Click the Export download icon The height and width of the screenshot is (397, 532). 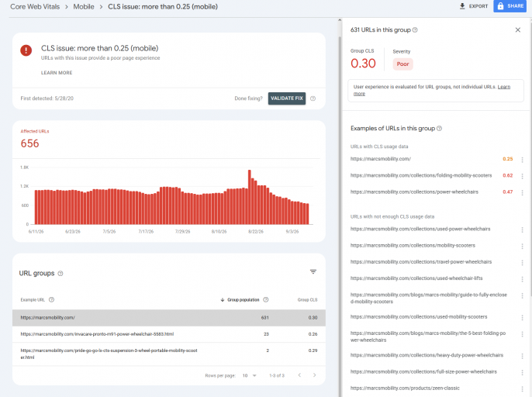pyautogui.click(x=462, y=6)
